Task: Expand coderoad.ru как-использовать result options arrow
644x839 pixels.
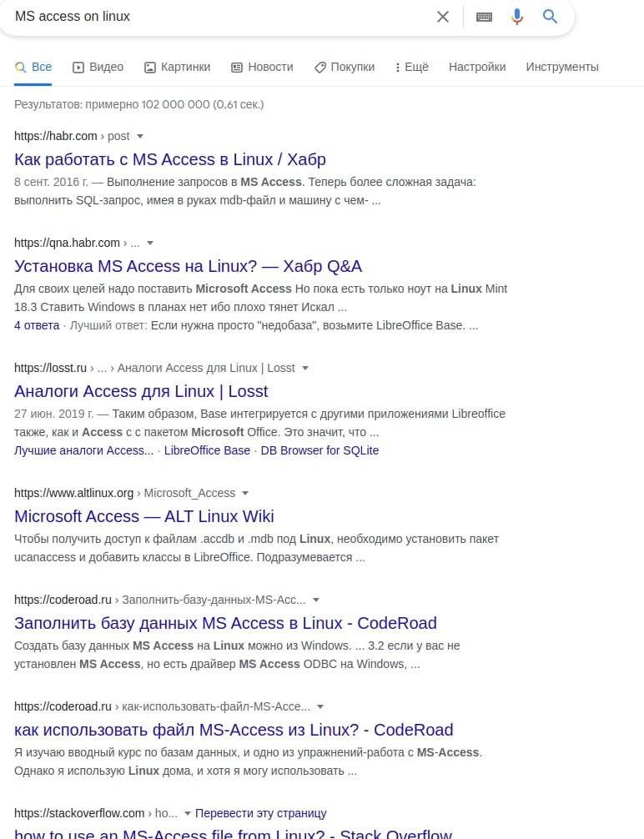Action: pyautogui.click(x=320, y=707)
